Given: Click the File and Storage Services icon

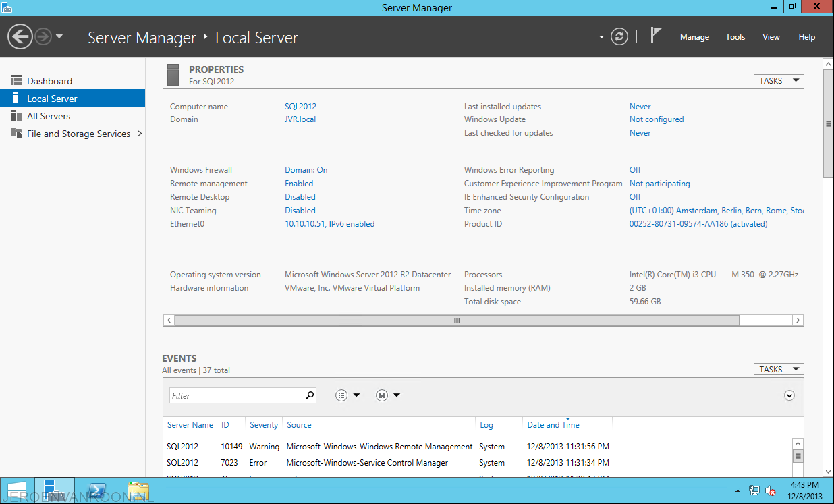Looking at the screenshot, I should click(16, 133).
